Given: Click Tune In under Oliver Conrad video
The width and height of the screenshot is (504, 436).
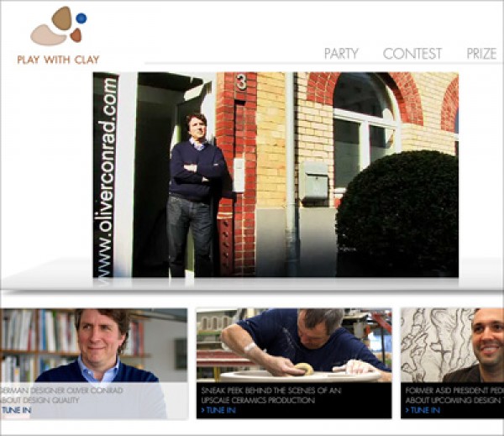Looking at the screenshot, I should pos(16,410).
